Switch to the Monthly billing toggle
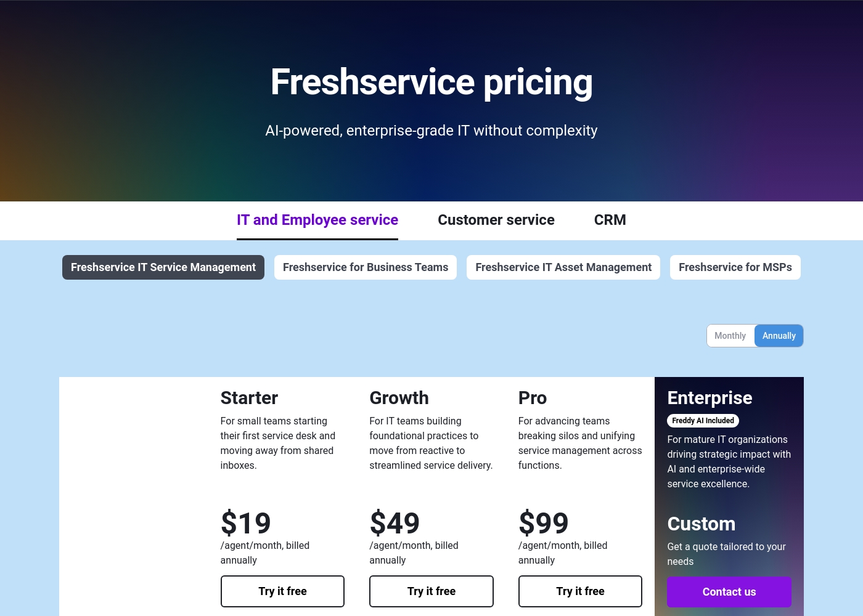The height and width of the screenshot is (616, 863). click(x=730, y=336)
